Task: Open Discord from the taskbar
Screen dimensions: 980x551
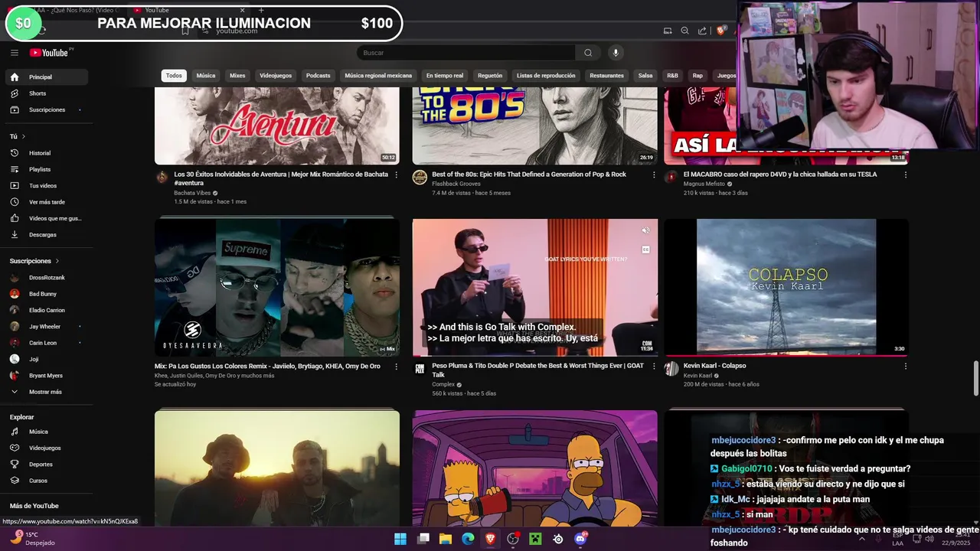Action: 580,539
